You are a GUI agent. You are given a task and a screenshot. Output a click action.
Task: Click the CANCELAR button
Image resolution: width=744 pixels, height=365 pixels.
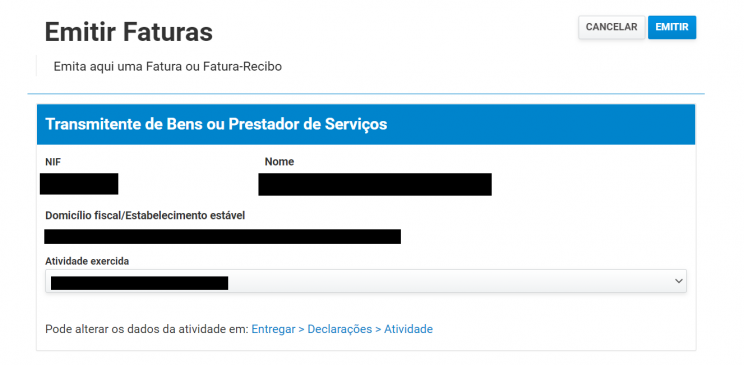pyautogui.click(x=611, y=28)
